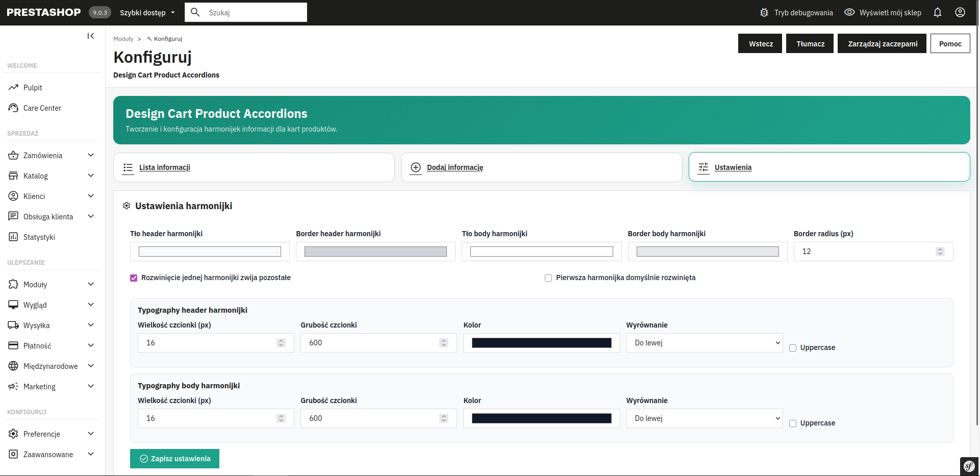Open Tło header harmonijki color picker

[x=210, y=252]
